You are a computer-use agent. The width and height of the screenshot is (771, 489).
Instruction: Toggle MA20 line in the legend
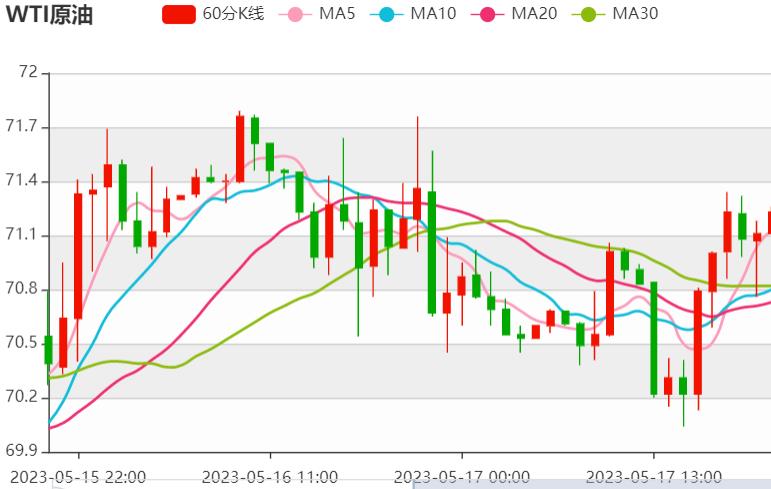coord(514,14)
